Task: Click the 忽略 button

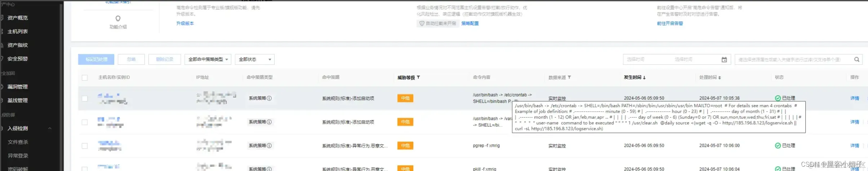Action: click(131, 59)
